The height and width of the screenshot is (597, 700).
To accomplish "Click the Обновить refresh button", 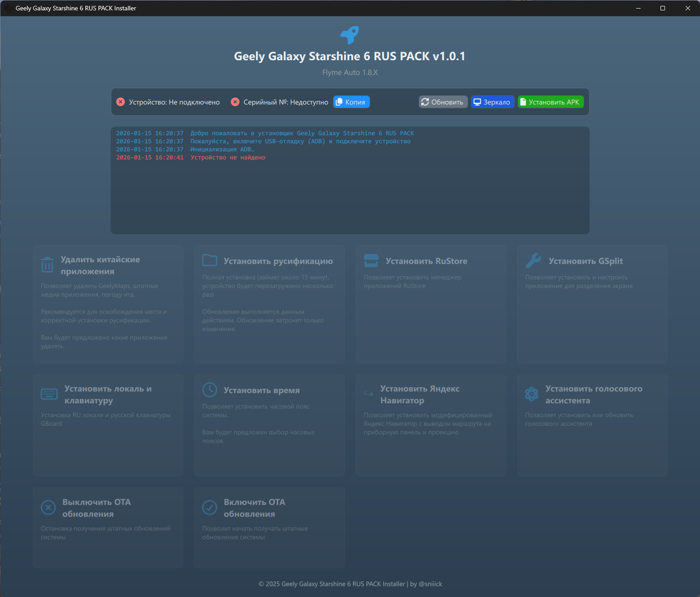I will pyautogui.click(x=443, y=102).
